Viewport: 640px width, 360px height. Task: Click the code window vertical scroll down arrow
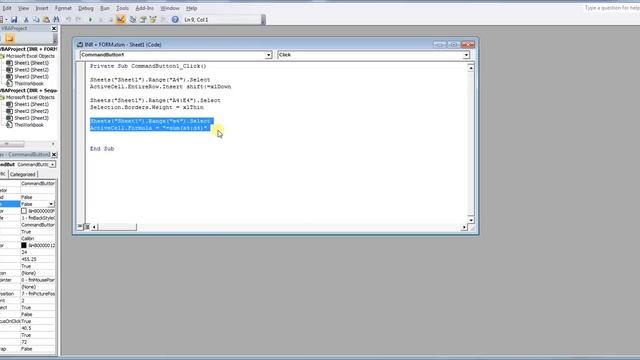point(471,220)
